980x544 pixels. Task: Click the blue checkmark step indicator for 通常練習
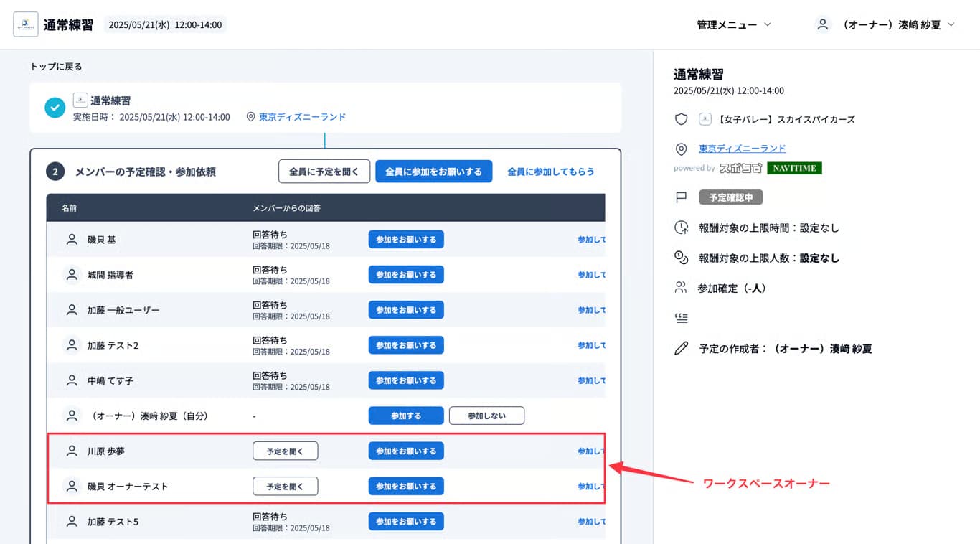[55, 108]
